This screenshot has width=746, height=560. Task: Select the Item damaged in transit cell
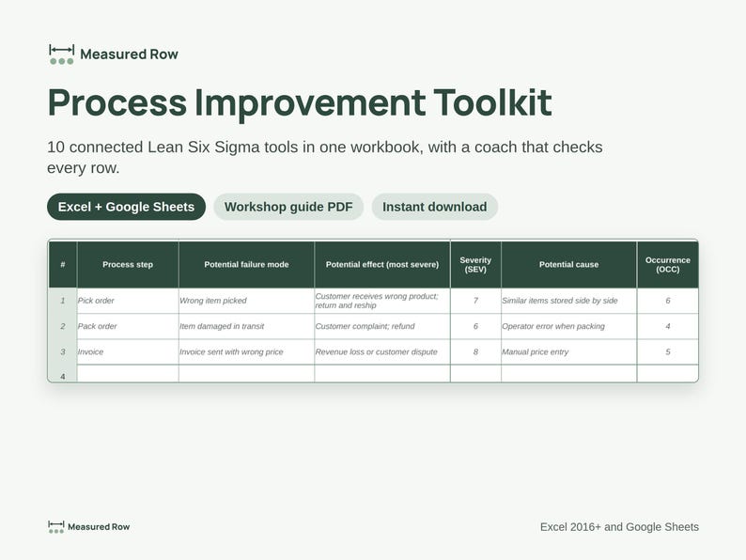(x=246, y=326)
